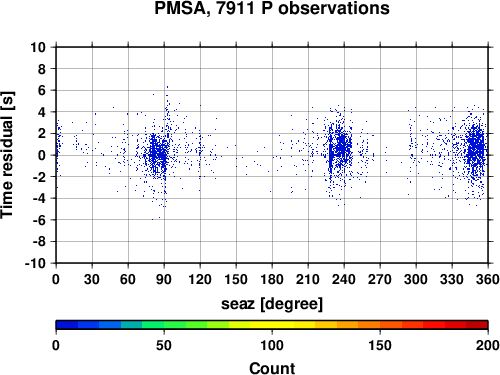The image size is (500, 375).
Task: Click the colorbar tick label '150'
Action: click(x=380, y=345)
